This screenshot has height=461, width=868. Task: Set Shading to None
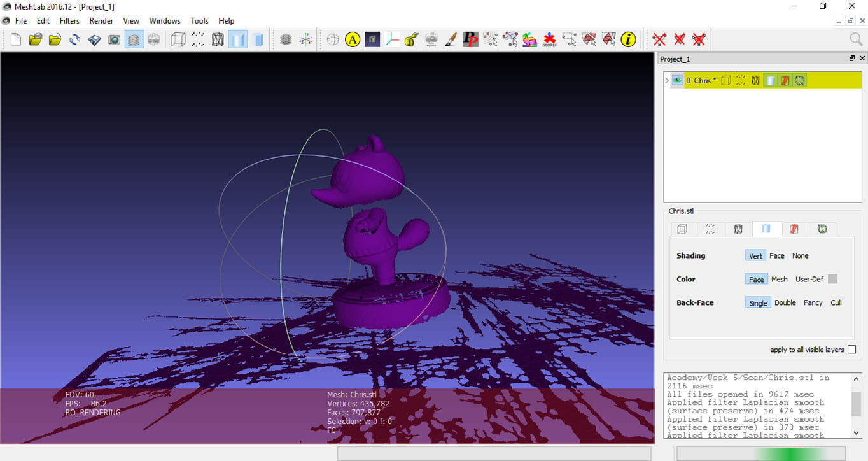(801, 256)
